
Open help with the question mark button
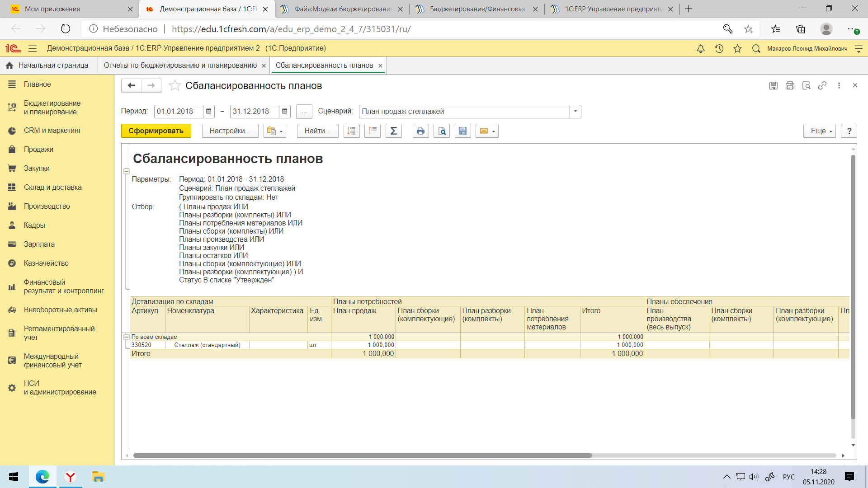pos(849,131)
